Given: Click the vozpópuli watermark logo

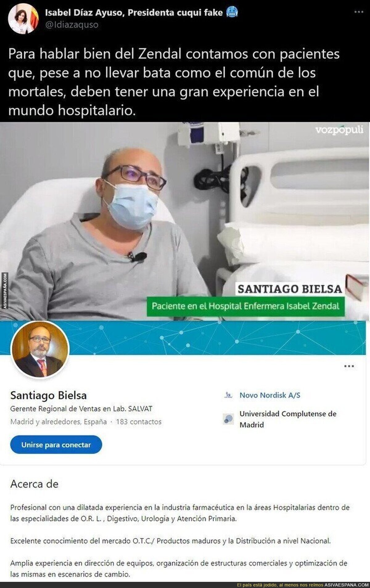Looking at the screenshot, I should click(339, 130).
